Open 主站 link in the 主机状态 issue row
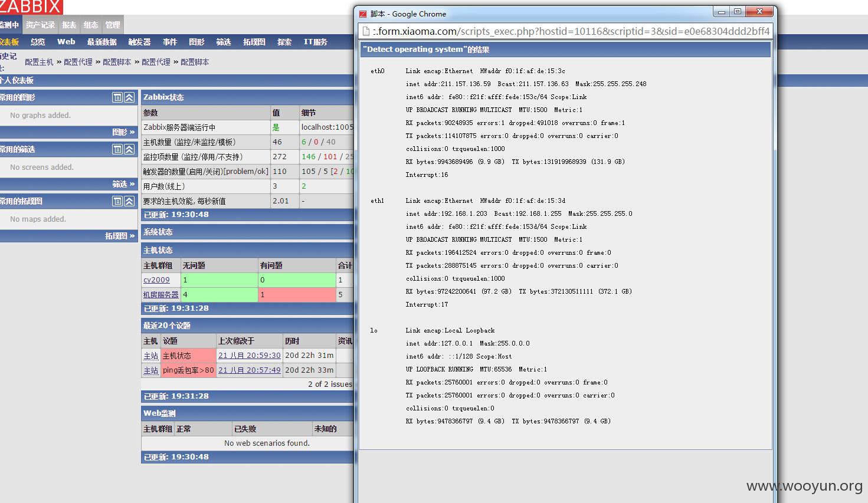 pos(151,356)
